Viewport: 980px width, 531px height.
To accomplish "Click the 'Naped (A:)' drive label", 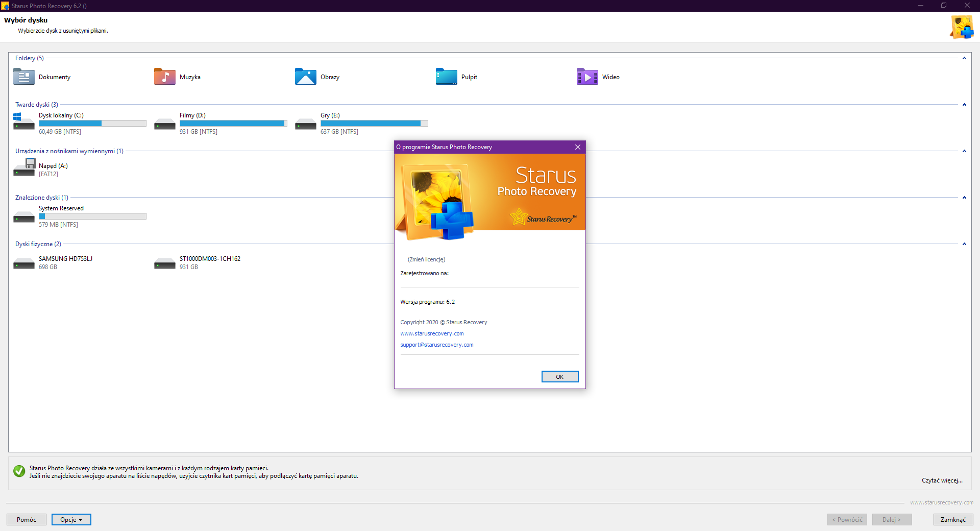I will [x=53, y=166].
